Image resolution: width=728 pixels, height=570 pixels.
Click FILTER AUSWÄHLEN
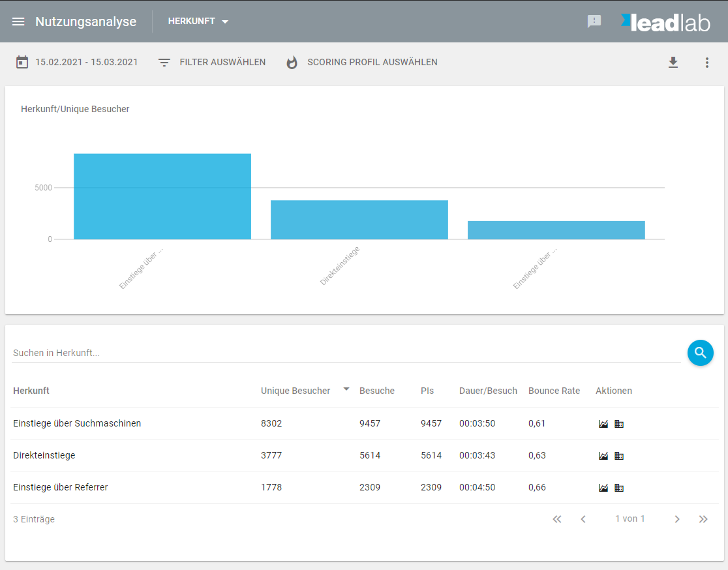[x=222, y=62]
